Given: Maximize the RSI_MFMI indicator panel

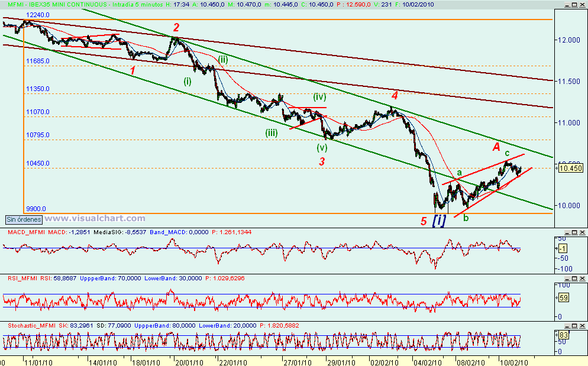Looking at the screenshot, I should (x=574, y=278).
